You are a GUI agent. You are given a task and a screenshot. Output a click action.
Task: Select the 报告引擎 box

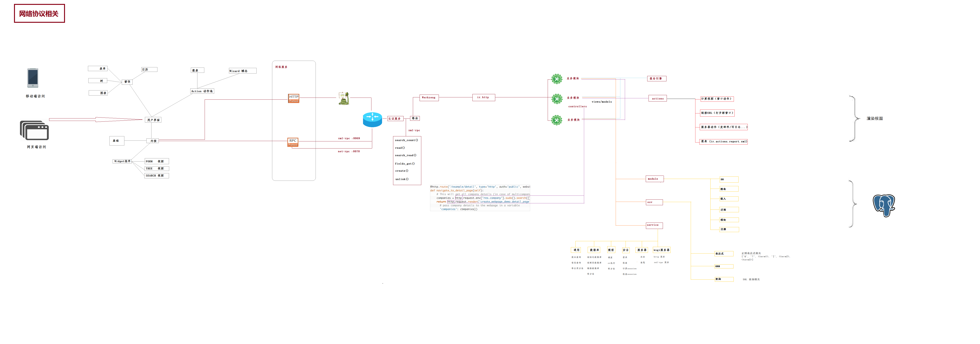657,79
